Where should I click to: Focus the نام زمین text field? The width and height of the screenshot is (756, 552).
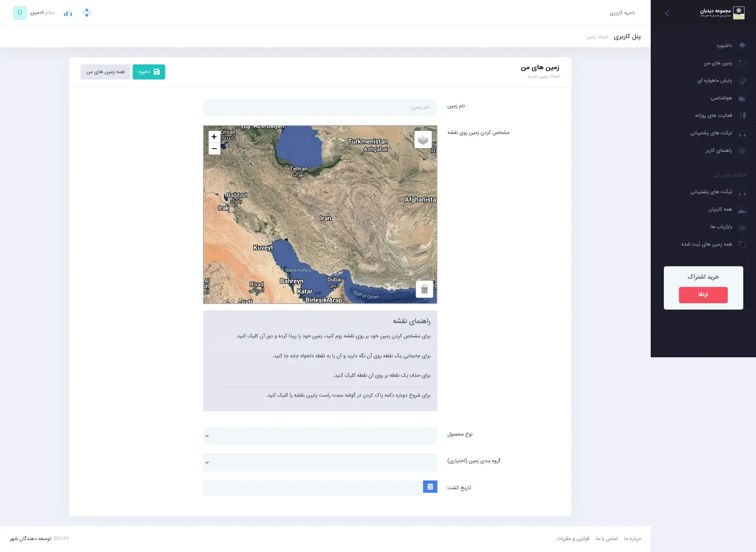pos(320,107)
